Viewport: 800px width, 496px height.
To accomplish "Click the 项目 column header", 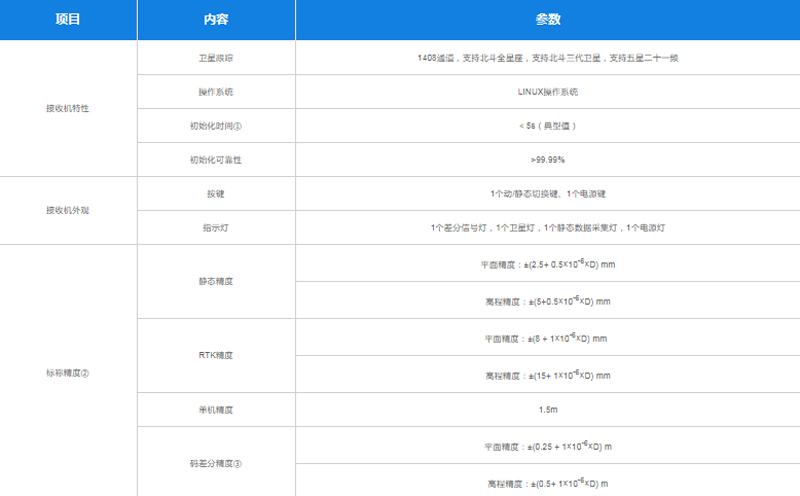I will (x=68, y=20).
